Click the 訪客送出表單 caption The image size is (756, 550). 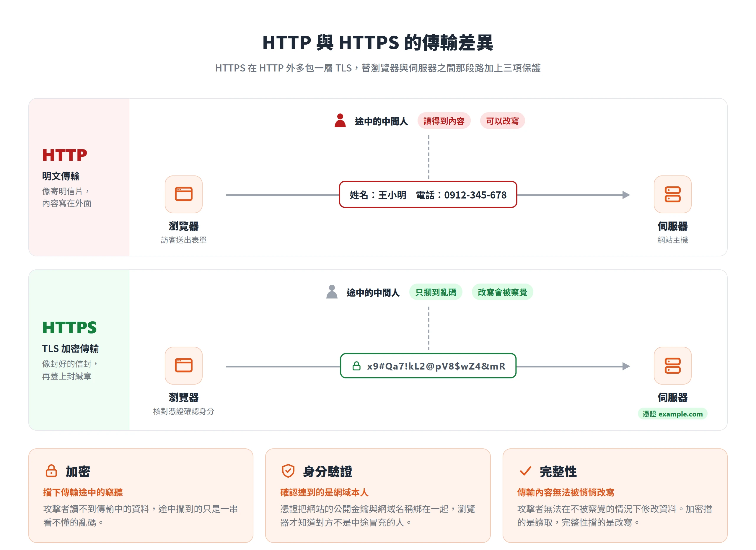coord(184,240)
